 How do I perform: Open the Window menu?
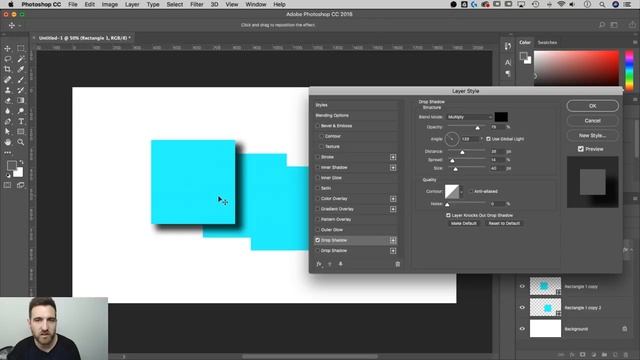click(x=256, y=4)
